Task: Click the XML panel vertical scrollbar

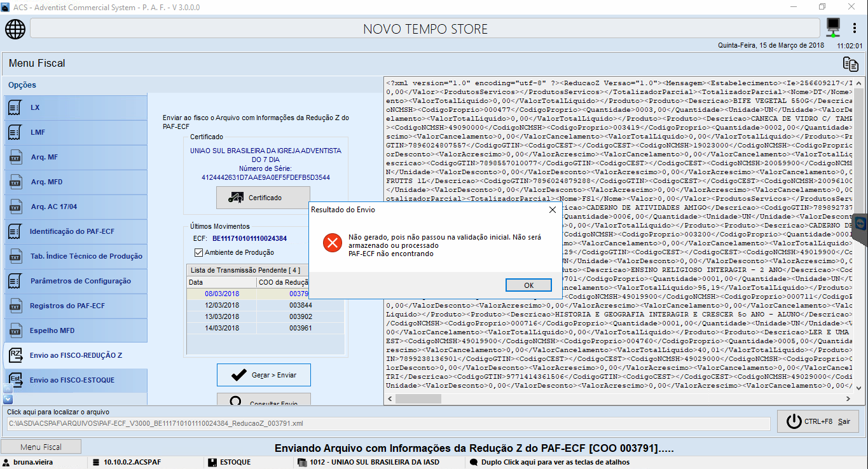Action: tap(858, 235)
